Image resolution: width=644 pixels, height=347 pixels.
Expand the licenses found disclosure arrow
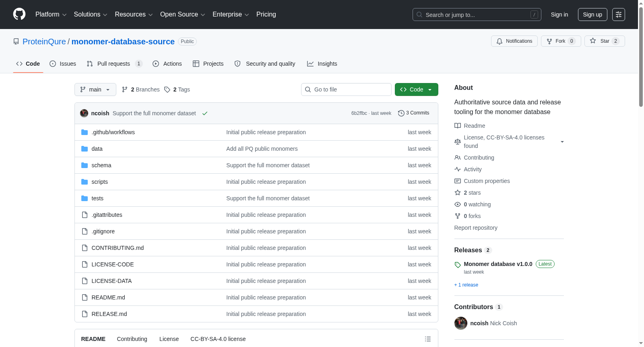tap(562, 142)
